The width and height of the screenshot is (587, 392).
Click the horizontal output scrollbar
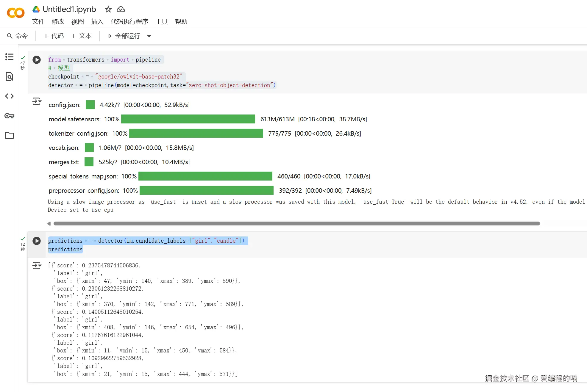pyautogui.click(x=296, y=223)
